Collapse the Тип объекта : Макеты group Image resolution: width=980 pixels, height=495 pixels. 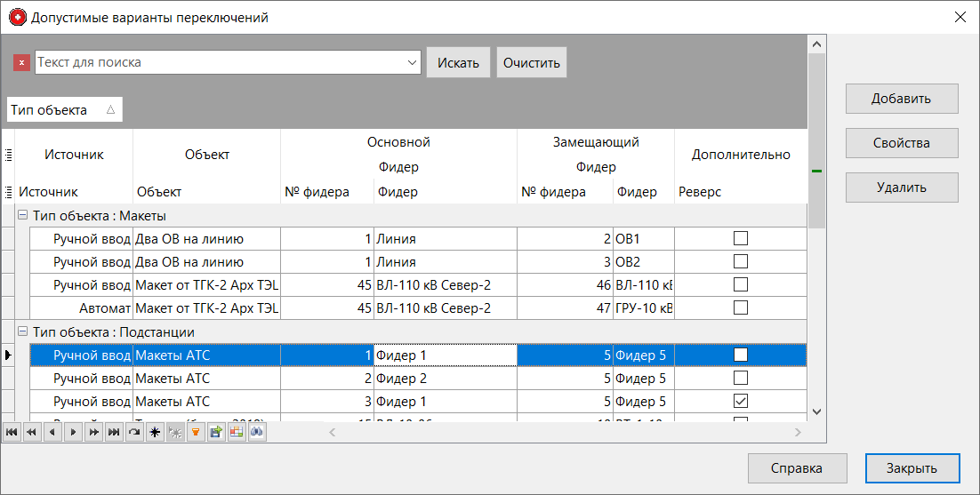point(22,216)
